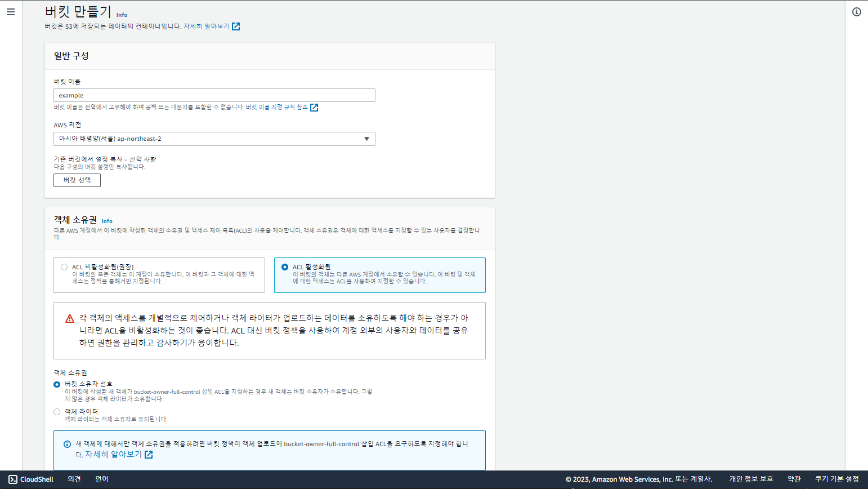Image resolution: width=868 pixels, height=489 pixels.
Task: Click the 일반 구성 section heading
Action: (71, 56)
